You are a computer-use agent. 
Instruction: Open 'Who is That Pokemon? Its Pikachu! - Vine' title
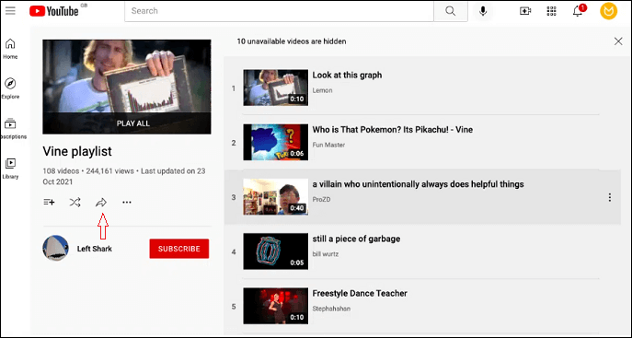pyautogui.click(x=392, y=130)
